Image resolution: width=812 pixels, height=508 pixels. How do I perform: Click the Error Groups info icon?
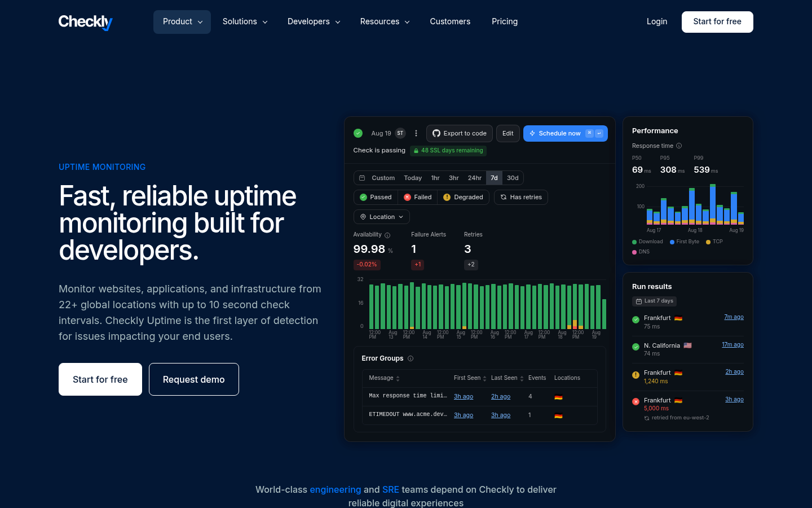[x=411, y=358]
